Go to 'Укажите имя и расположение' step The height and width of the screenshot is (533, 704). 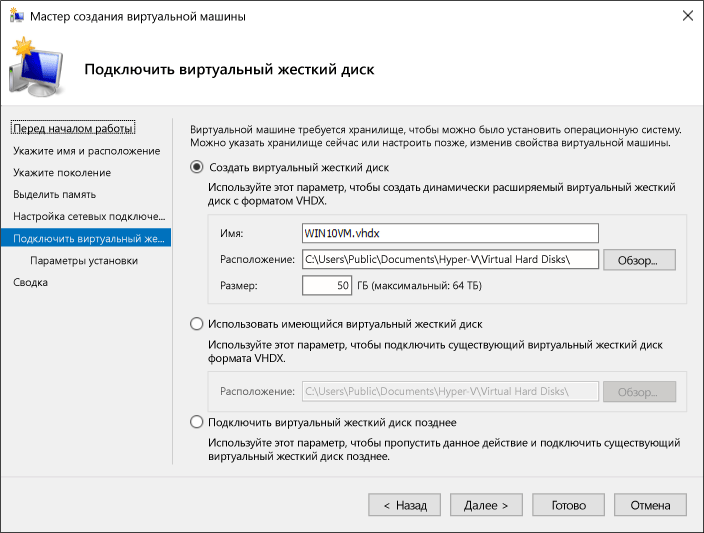tap(86, 151)
